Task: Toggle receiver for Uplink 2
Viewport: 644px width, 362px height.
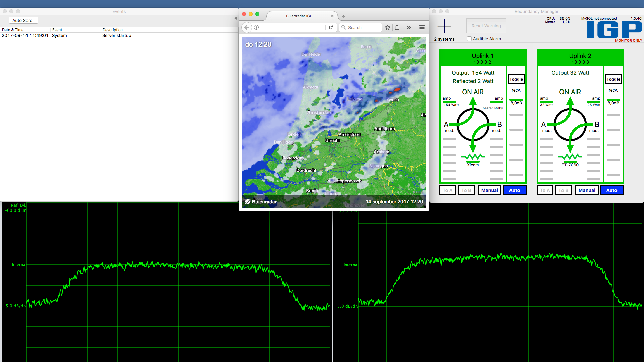Action: pyautogui.click(x=613, y=79)
